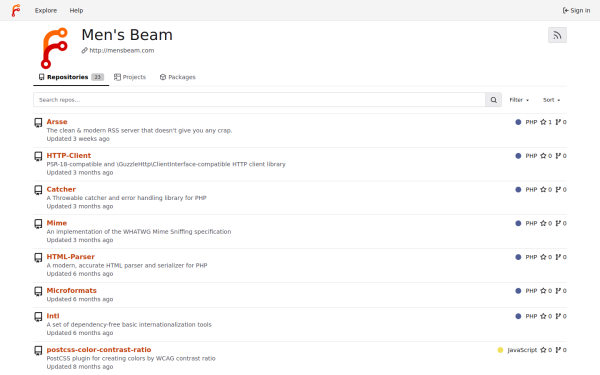600x375 pixels.
Task: Click the Forgejo logo in top bar
Action: tap(16, 10)
